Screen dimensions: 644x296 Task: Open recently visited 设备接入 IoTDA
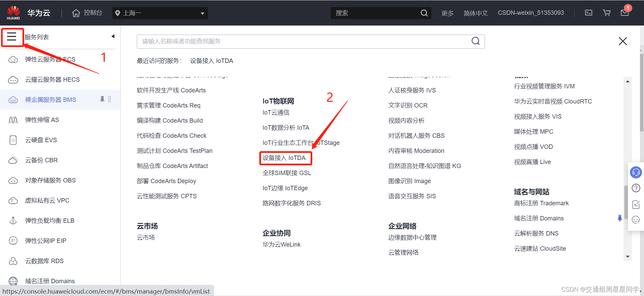tap(212, 61)
